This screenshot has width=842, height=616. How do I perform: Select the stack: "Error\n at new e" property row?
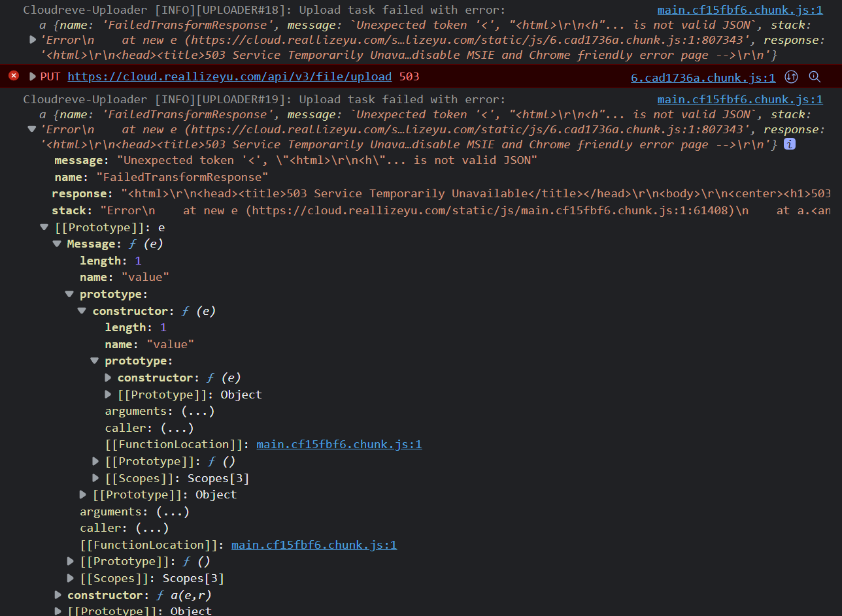pyautogui.click(x=441, y=210)
